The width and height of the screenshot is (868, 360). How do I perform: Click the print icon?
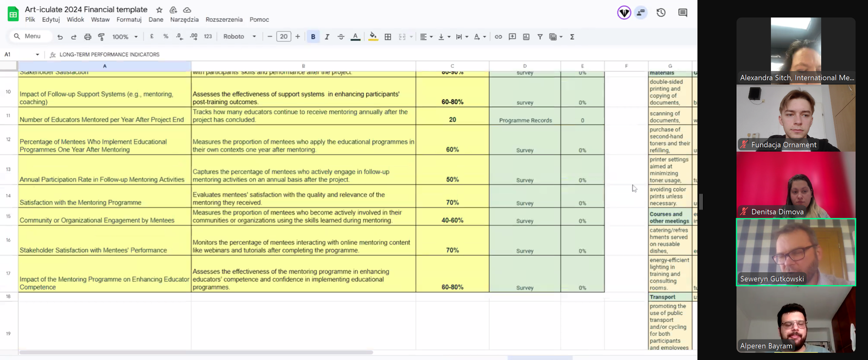(87, 37)
